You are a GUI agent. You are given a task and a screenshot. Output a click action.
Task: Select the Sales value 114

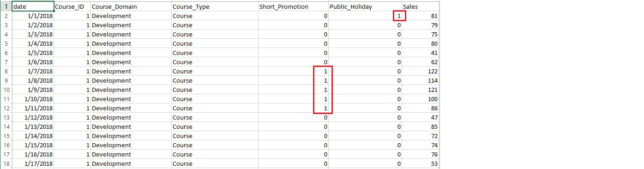point(420,81)
